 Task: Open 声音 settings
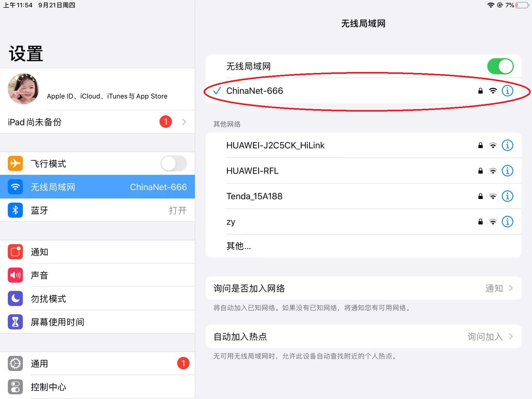pos(97,275)
